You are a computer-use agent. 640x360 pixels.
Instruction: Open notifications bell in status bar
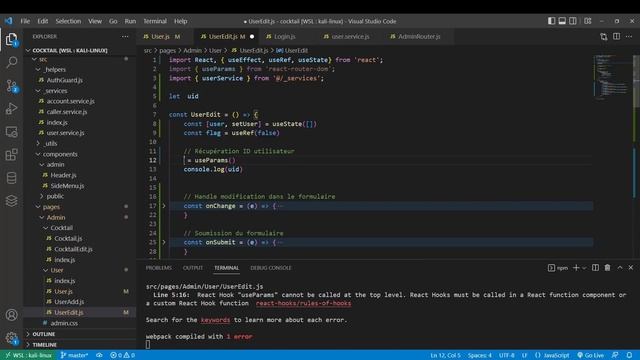tap(629, 355)
